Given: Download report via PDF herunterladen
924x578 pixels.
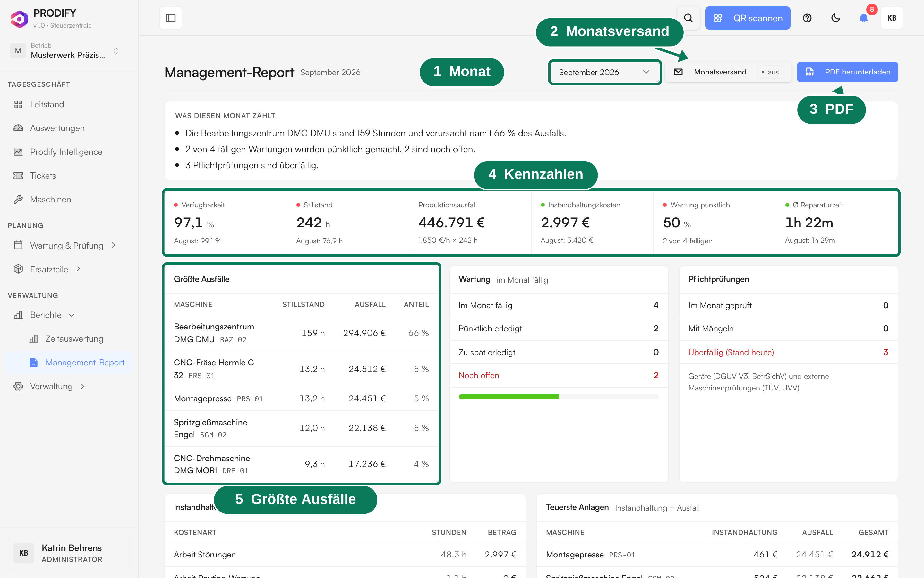Looking at the screenshot, I should coord(847,72).
